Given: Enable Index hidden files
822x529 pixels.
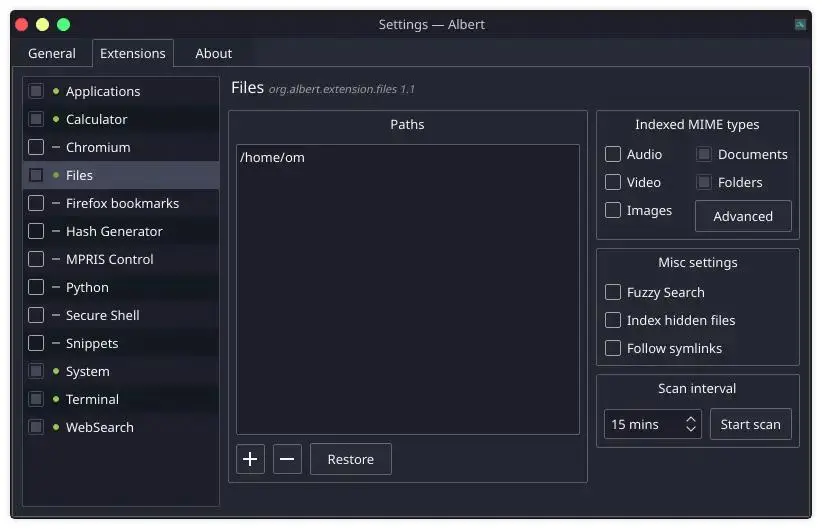Looking at the screenshot, I should tap(612, 320).
